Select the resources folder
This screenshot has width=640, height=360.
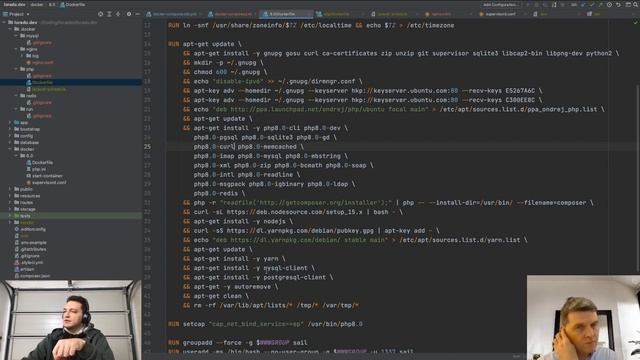27,196
